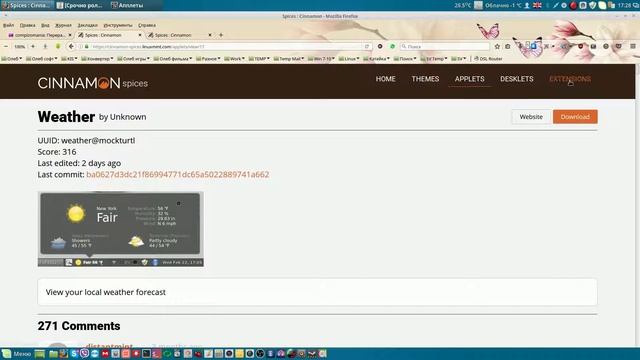Click the weather applet showing Облачно -1 °C
The width and height of the screenshot is (640, 360).
503,5
